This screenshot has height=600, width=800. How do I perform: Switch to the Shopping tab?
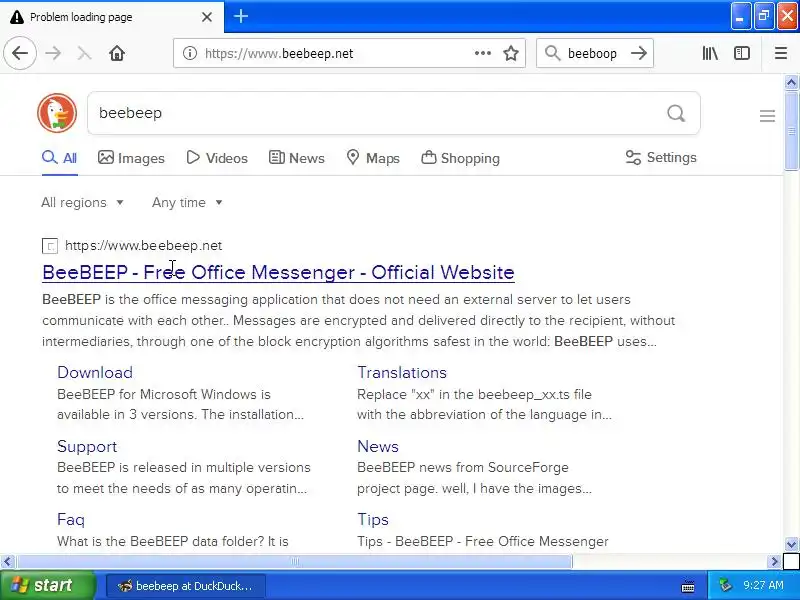click(461, 158)
